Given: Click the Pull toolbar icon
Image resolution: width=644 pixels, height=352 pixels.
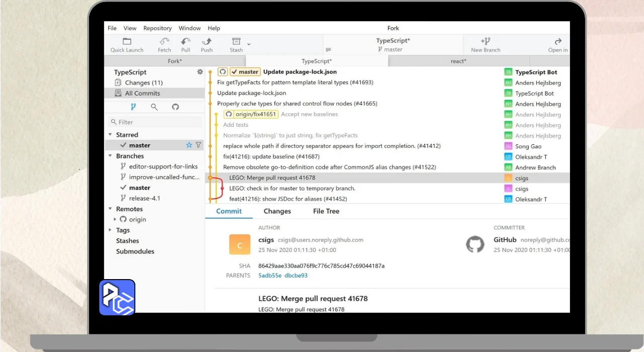Looking at the screenshot, I should [x=186, y=42].
